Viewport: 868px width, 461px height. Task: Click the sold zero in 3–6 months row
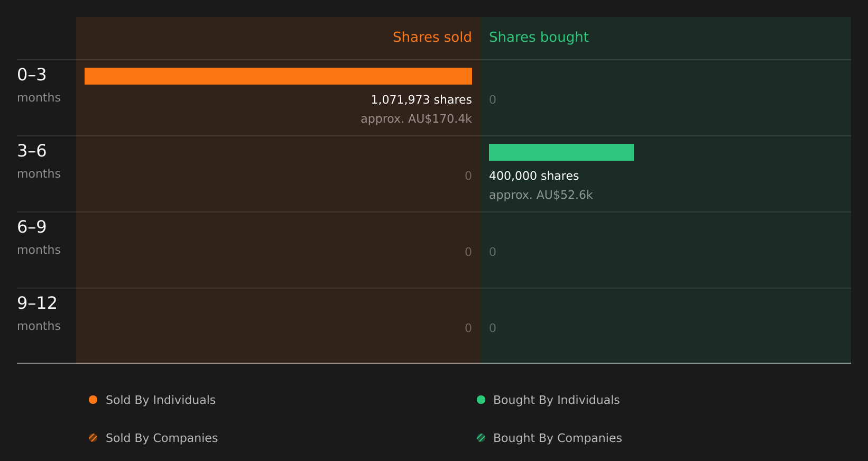click(468, 176)
